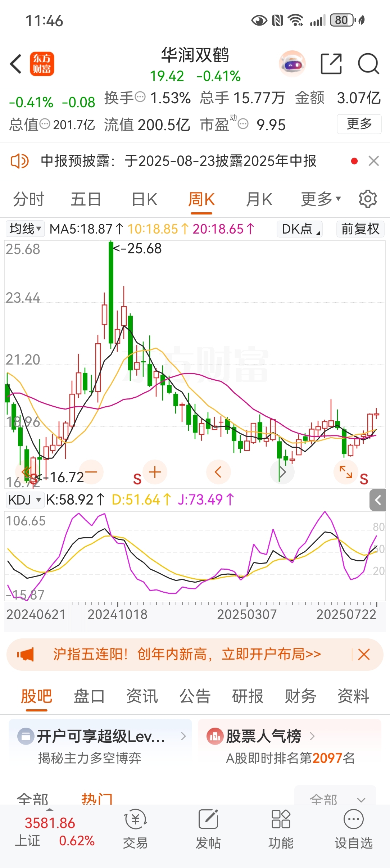
Task: Open 中报预披露 announcement text
Action: [178, 161]
